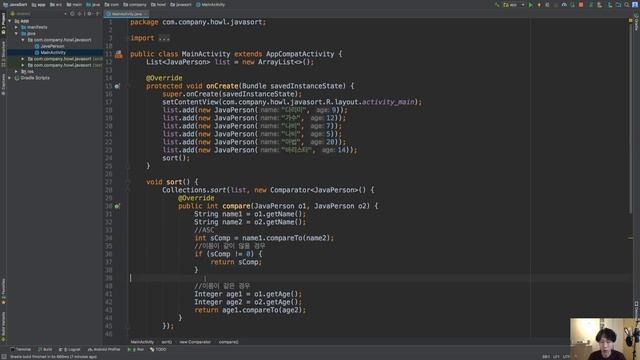640x360 pixels.
Task: Expand the res folder node
Action: tap(16, 71)
